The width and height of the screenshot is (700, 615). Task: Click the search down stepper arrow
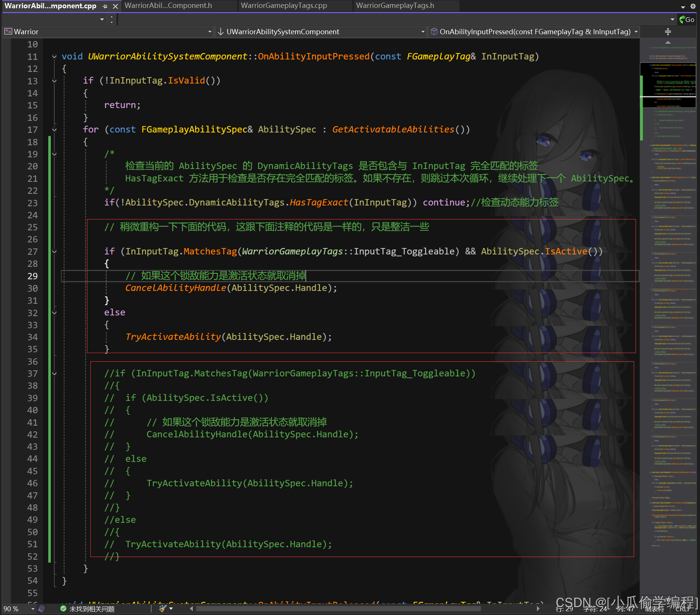coord(111,22)
